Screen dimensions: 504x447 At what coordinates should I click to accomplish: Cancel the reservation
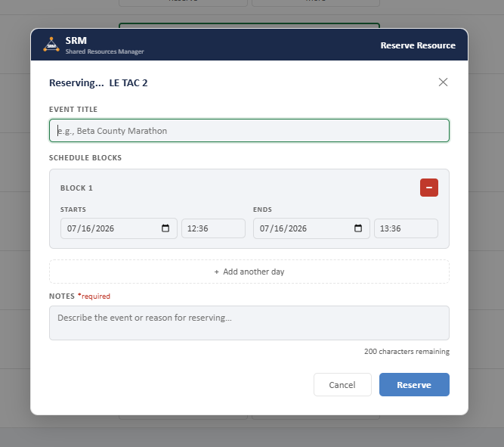342,384
